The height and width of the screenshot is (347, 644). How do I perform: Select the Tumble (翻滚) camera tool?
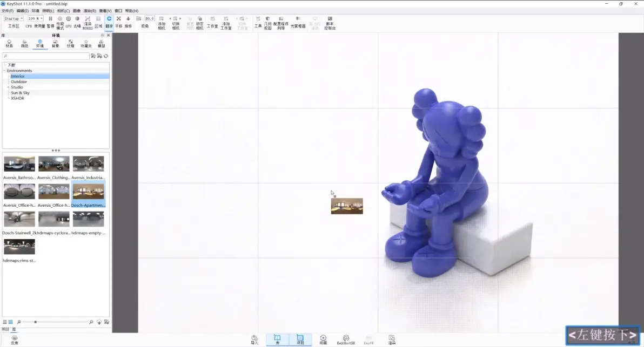pos(109,22)
